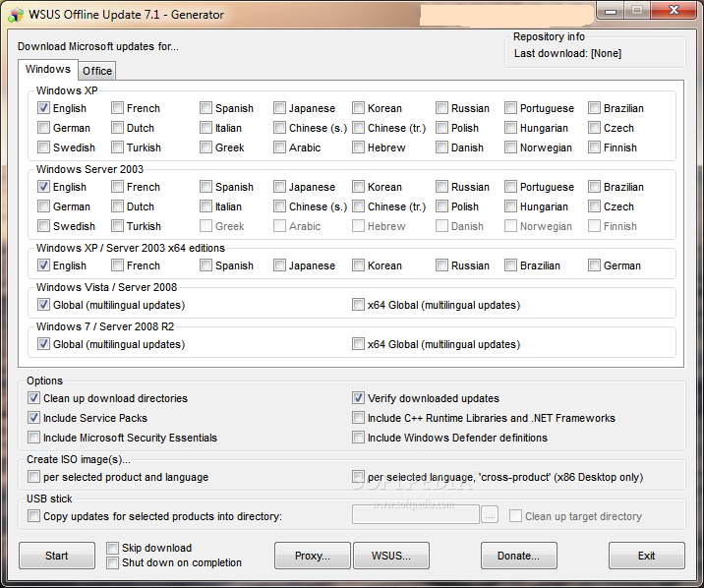Check Japanese in Windows XP group
Screen dimensions: 704x588
click(279, 108)
